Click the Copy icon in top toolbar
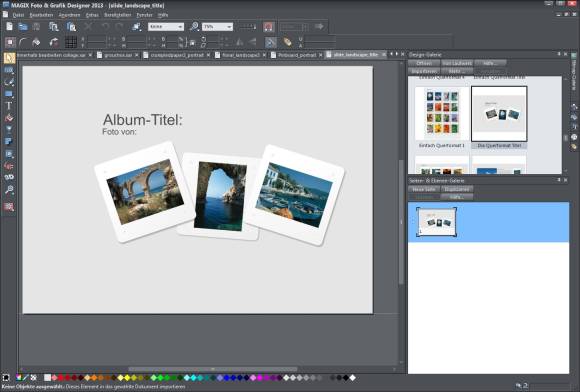The width and height of the screenshot is (580, 392). 54,27
